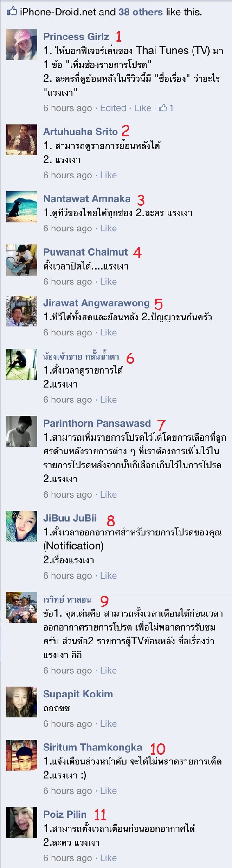The image size is (232, 868).
Task: Like Artuhuaha Srito's comment
Action: coord(109,175)
